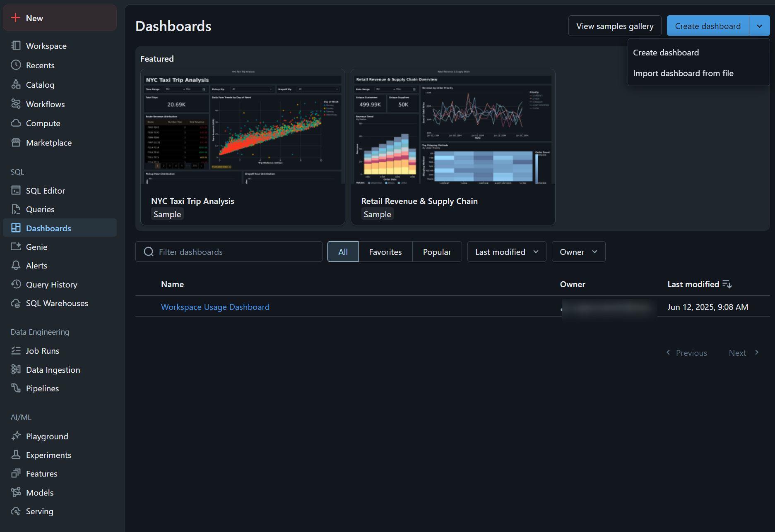
Task: Click the Retail Revenue & Supply Chain title text
Action: [x=419, y=201]
